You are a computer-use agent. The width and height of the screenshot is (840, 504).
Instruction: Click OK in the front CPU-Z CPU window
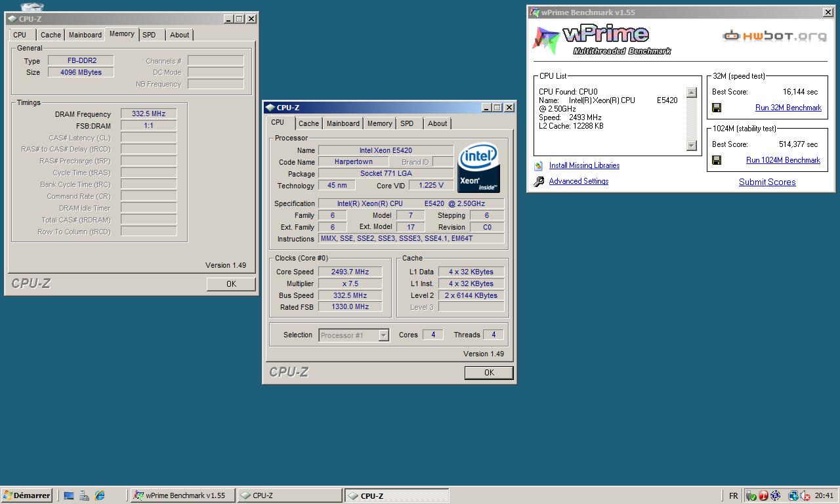pyautogui.click(x=489, y=373)
